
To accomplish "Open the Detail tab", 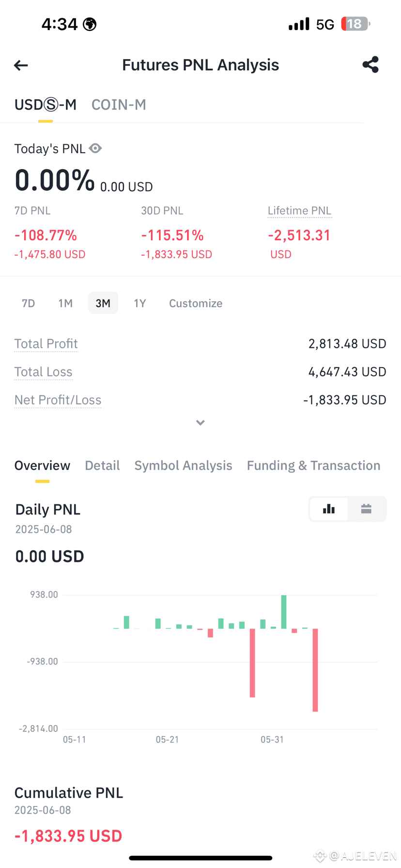I will [102, 465].
